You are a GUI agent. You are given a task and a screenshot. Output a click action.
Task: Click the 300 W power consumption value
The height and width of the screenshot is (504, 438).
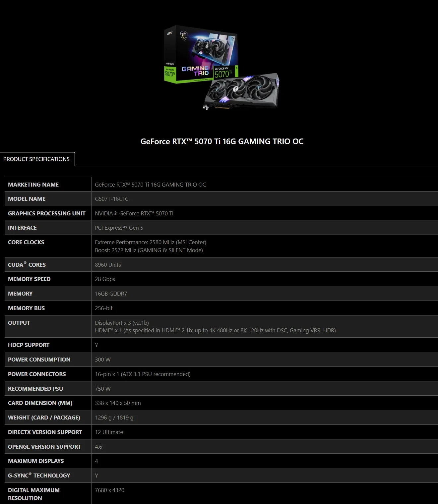point(102,360)
